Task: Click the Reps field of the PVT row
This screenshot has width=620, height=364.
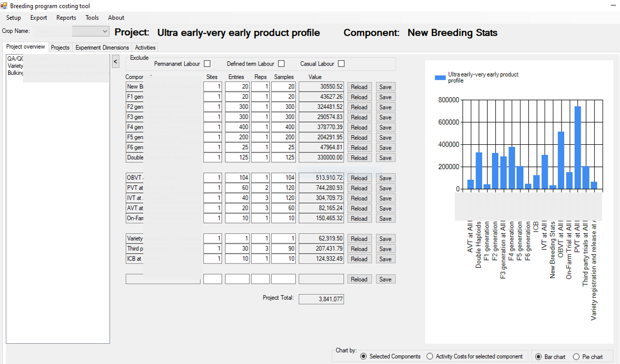Action: (x=260, y=188)
